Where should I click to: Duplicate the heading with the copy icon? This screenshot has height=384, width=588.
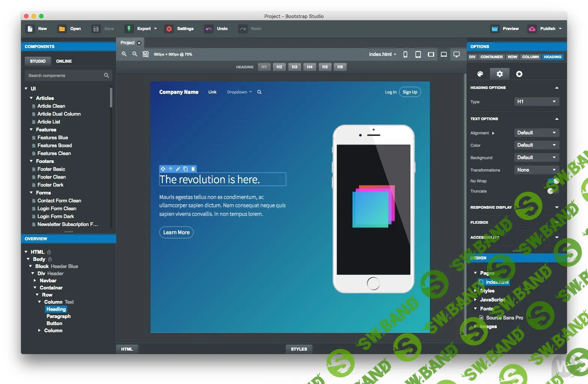tap(185, 169)
